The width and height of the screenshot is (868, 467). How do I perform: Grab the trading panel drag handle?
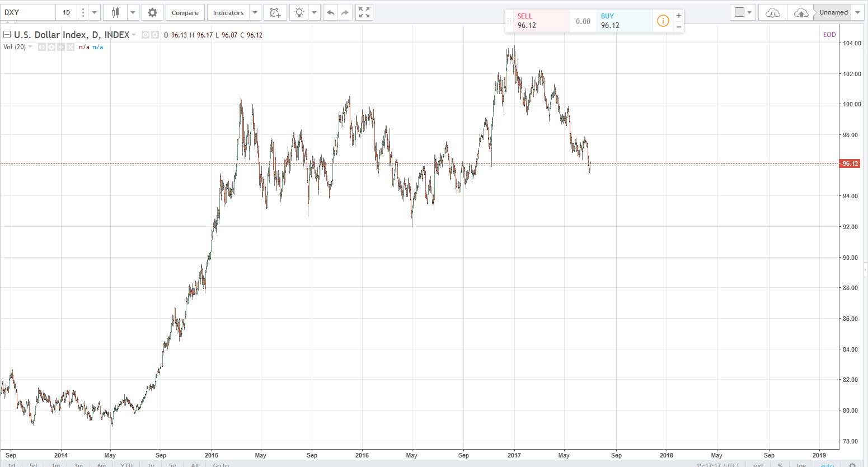(509, 21)
